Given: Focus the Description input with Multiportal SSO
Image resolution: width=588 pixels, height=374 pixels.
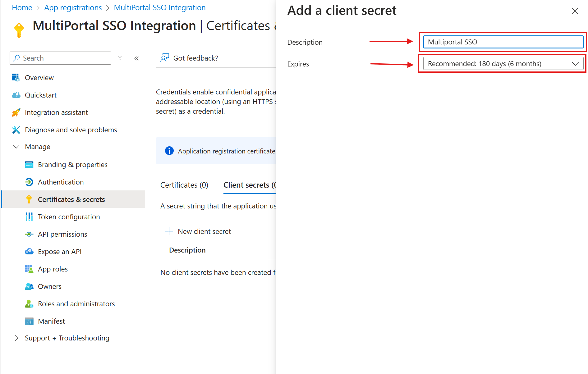Looking at the screenshot, I should click(503, 42).
